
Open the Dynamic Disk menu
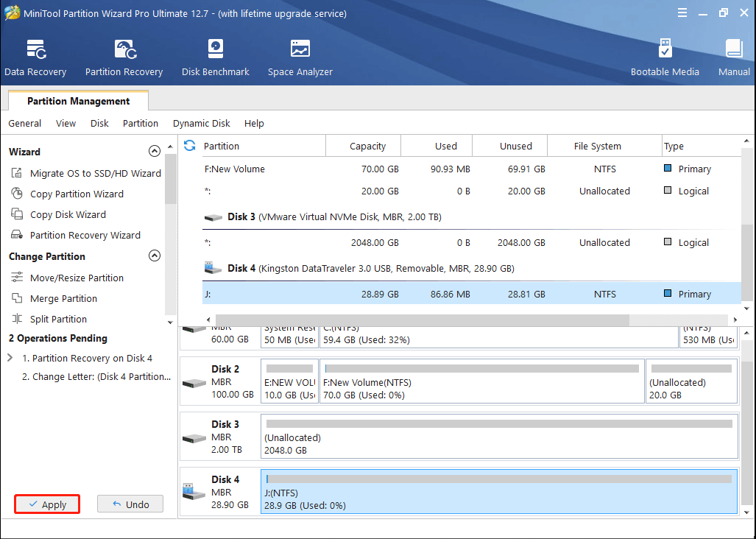coord(201,123)
